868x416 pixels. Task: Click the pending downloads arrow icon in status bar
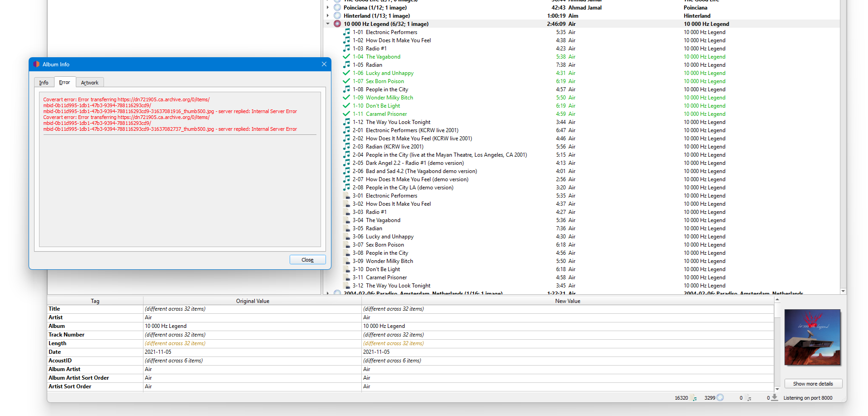click(x=774, y=397)
